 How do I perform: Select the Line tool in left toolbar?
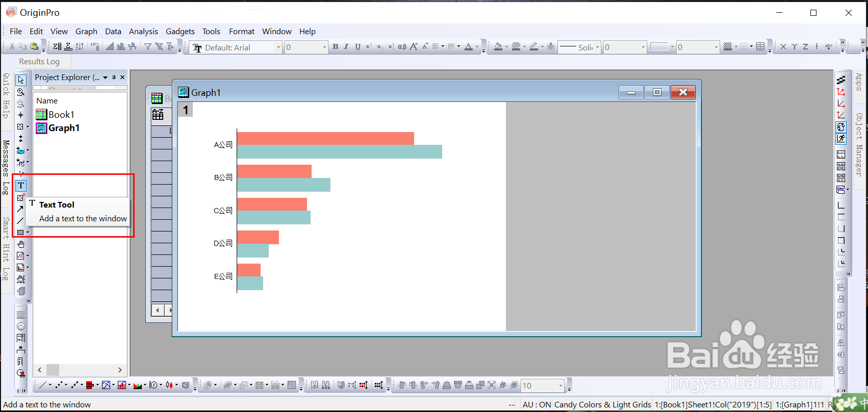click(20, 221)
